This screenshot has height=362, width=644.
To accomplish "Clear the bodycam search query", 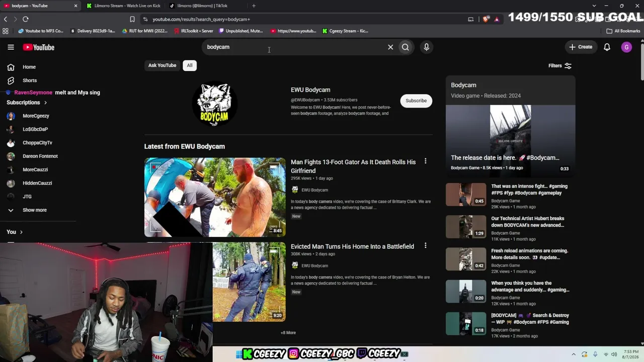I will (x=390, y=47).
